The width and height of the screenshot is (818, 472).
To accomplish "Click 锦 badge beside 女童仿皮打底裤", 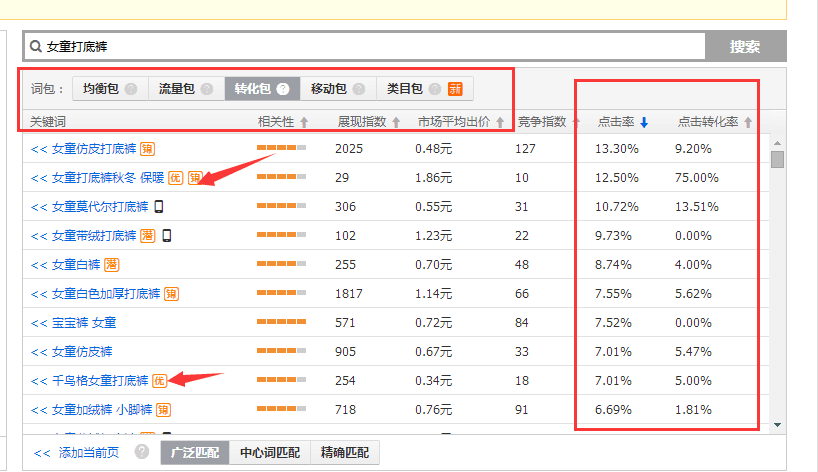I will point(148,149).
